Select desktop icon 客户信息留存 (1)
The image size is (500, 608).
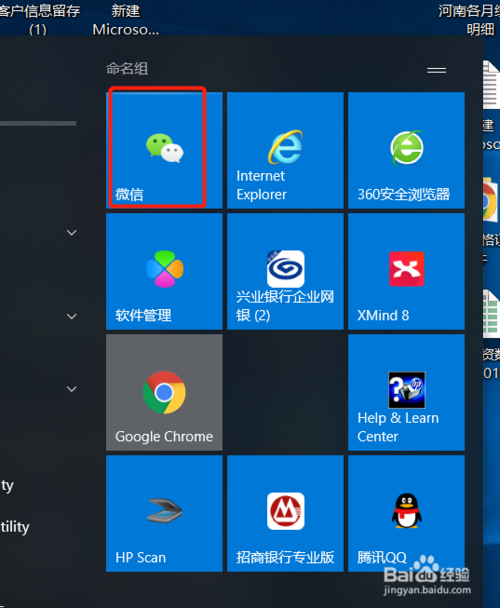(x=39, y=19)
